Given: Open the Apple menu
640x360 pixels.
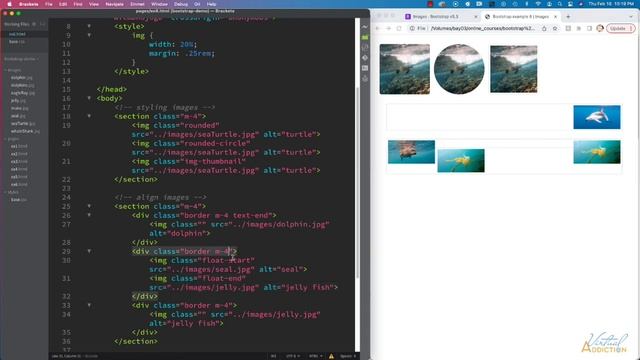Looking at the screenshot, I should [9, 4].
